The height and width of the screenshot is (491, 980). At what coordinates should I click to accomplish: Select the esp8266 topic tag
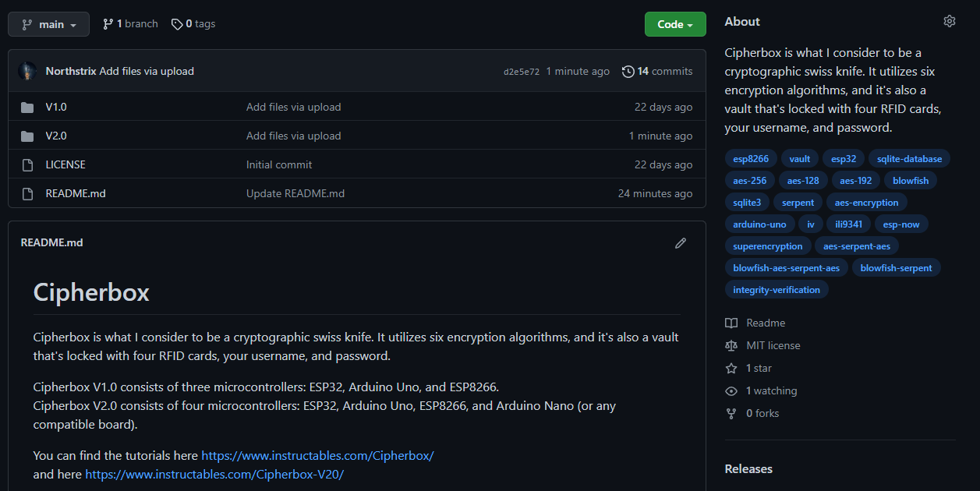[x=751, y=159]
